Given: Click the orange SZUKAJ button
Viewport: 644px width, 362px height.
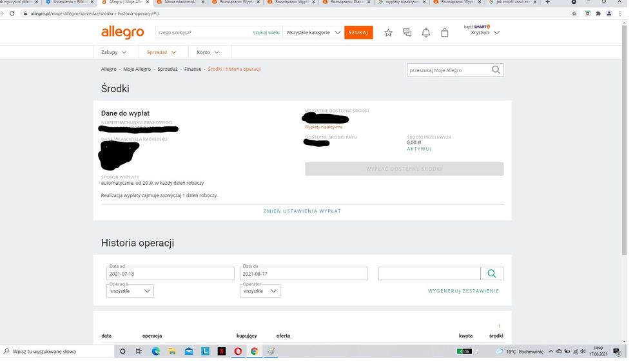Looking at the screenshot, I should tap(358, 32).
